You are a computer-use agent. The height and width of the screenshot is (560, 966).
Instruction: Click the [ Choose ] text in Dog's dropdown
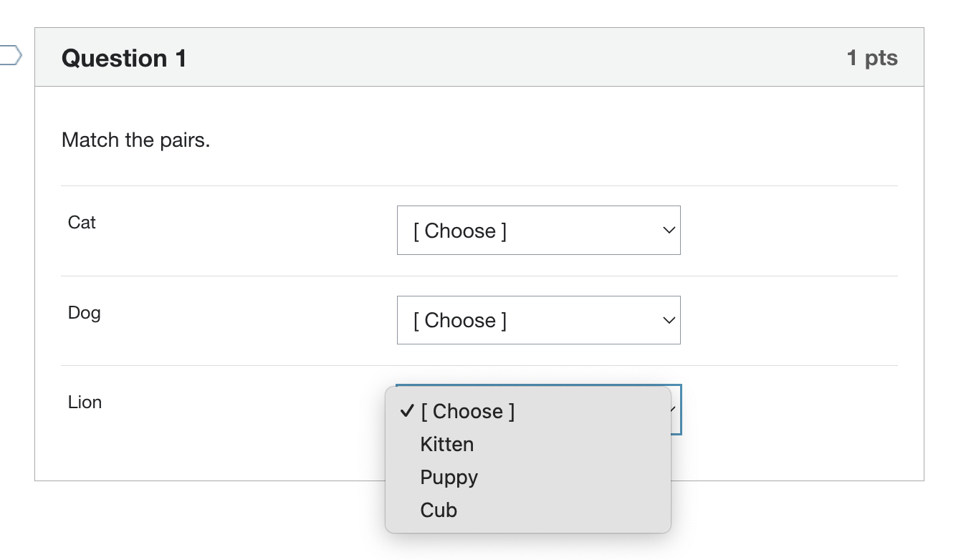pyautogui.click(x=460, y=320)
